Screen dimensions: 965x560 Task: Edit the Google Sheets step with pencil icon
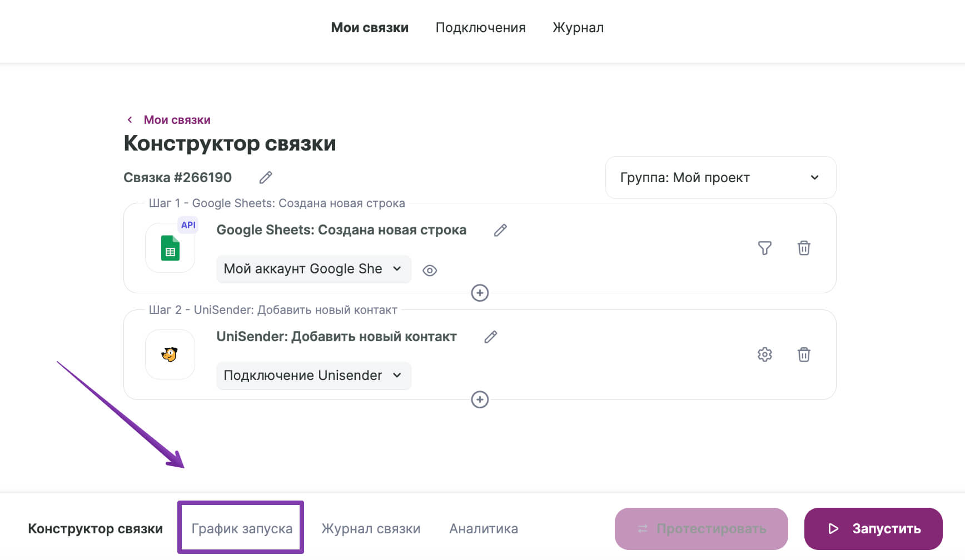[x=500, y=230]
